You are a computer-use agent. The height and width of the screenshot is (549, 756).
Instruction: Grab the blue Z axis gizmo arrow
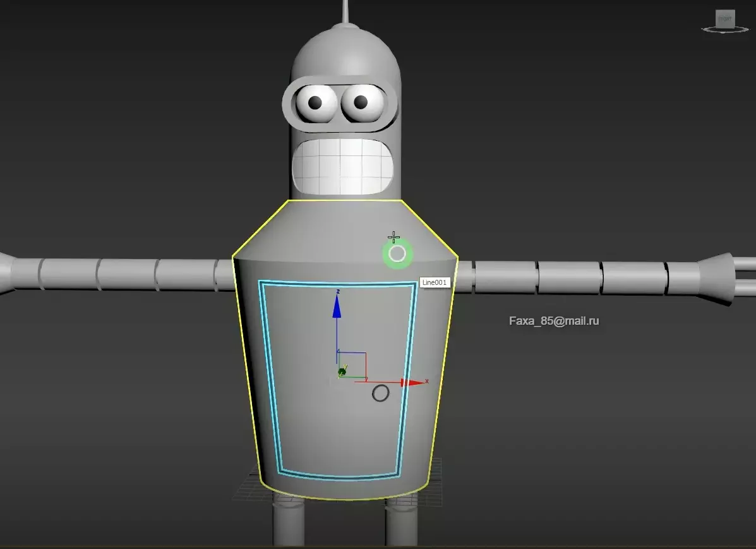(x=337, y=306)
